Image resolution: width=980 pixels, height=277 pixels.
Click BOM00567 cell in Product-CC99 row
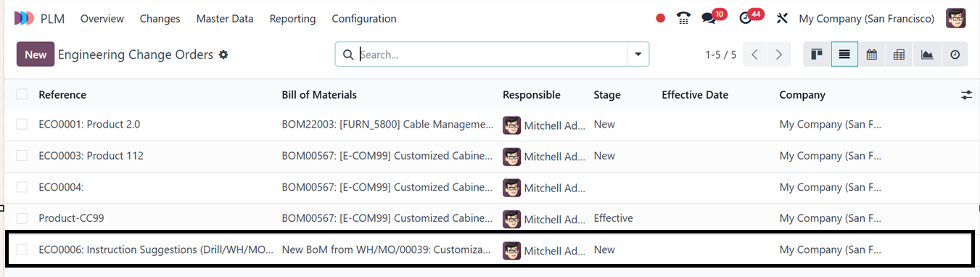tap(387, 218)
